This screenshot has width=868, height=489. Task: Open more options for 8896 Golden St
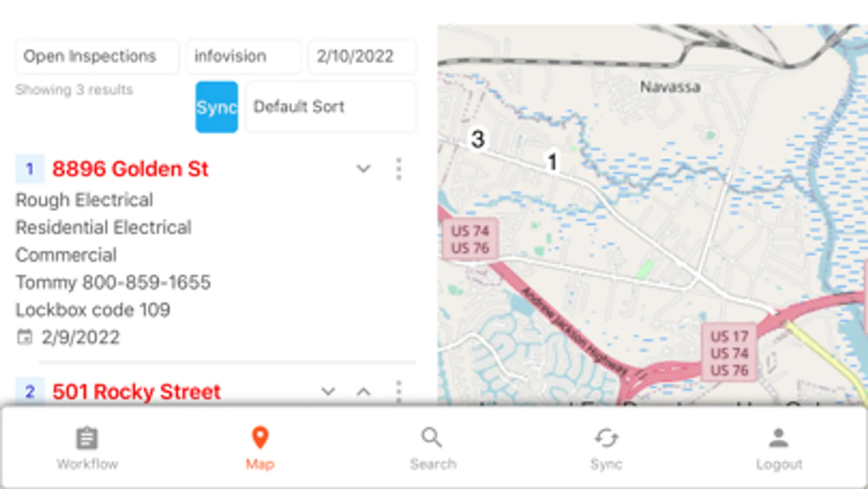coord(399,169)
